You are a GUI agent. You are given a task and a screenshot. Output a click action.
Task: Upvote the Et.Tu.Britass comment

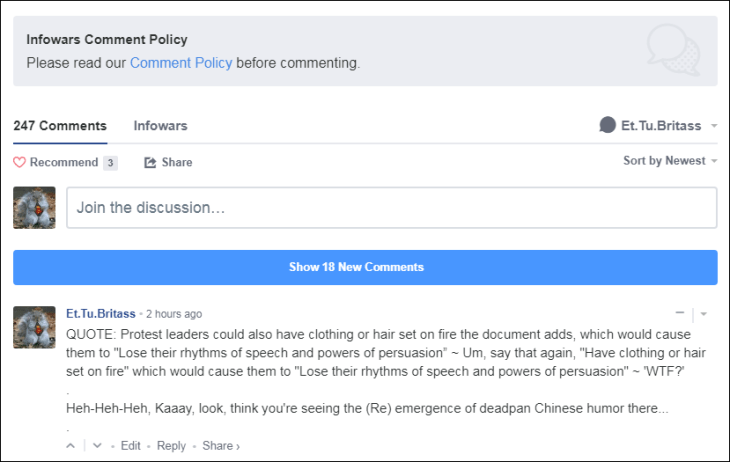coord(70,446)
